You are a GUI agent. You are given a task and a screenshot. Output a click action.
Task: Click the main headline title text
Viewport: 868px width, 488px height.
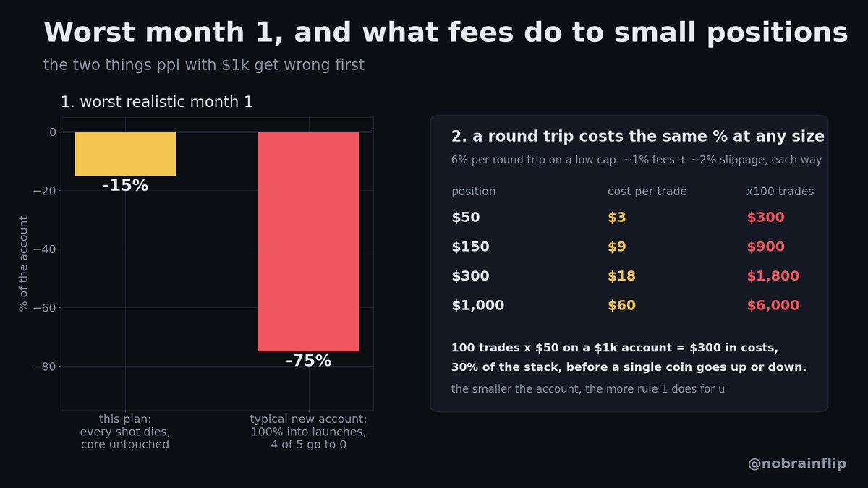[446, 33]
